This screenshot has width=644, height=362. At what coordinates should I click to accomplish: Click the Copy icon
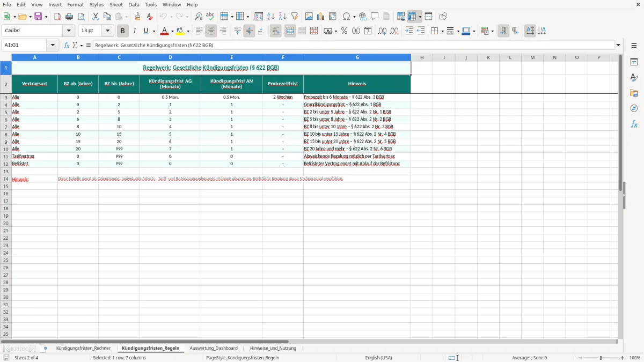[x=107, y=17]
